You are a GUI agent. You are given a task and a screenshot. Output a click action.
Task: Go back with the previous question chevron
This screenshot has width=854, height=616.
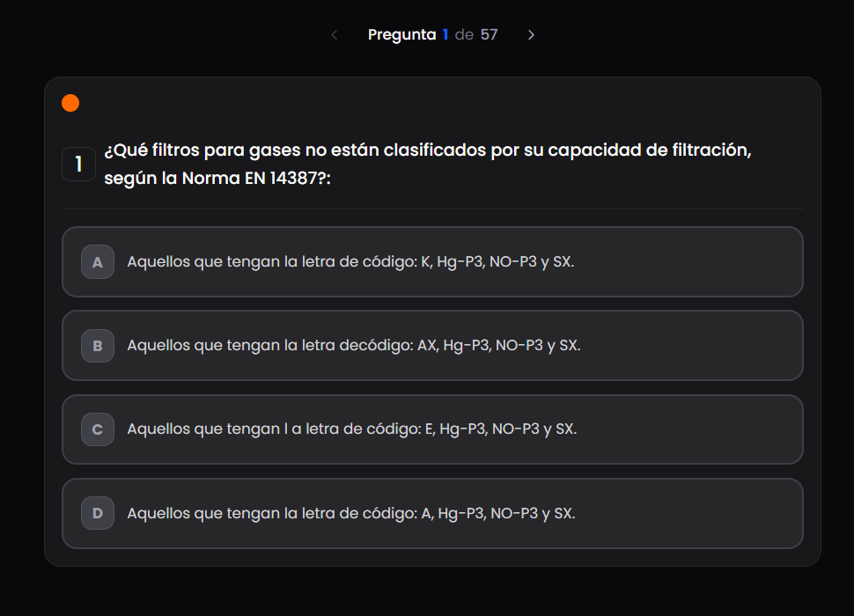click(335, 35)
